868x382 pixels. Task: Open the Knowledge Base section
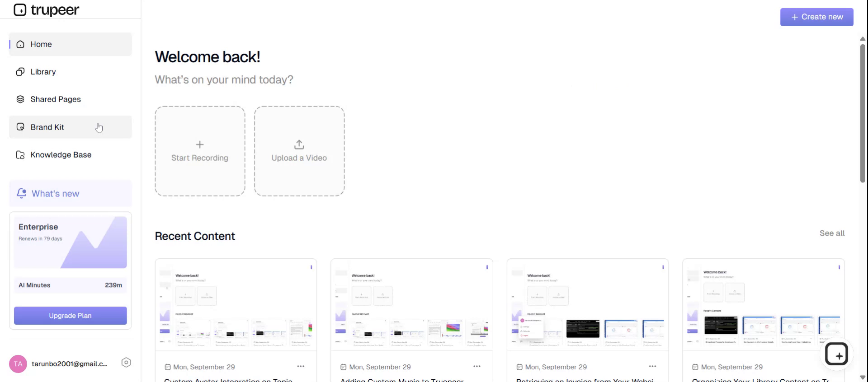71,155
